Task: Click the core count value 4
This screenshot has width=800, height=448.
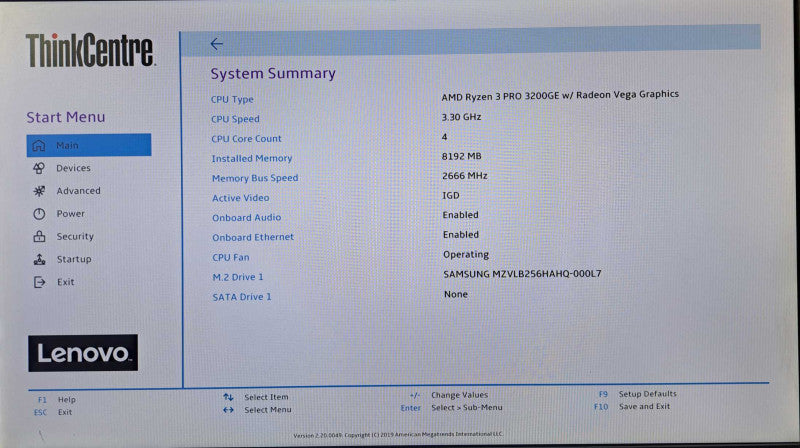Action: [x=444, y=137]
